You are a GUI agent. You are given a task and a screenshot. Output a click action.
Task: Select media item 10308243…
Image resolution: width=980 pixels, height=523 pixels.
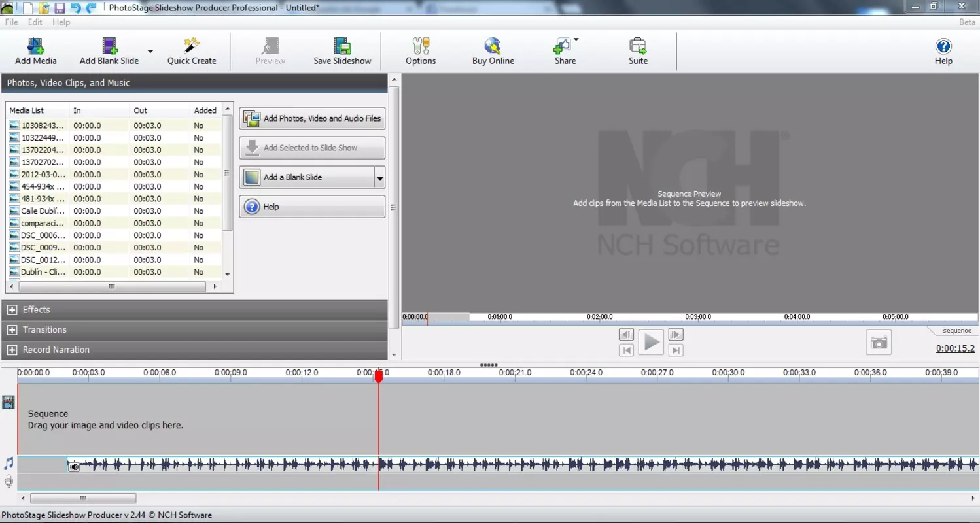(x=43, y=126)
